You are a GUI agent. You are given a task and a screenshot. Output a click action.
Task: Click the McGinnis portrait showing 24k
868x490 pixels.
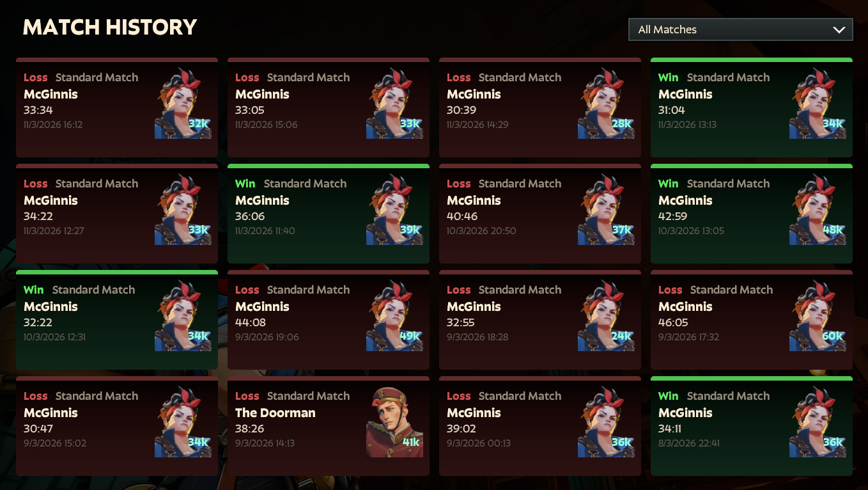point(606,315)
